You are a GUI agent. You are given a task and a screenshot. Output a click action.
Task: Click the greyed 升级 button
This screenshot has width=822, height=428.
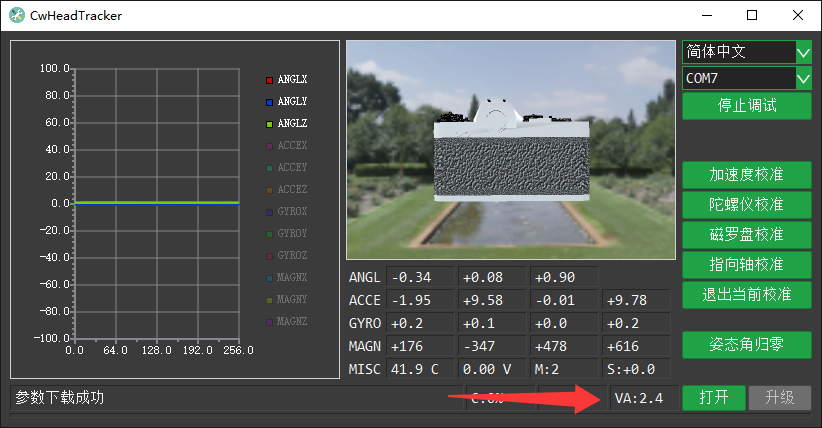click(780, 398)
